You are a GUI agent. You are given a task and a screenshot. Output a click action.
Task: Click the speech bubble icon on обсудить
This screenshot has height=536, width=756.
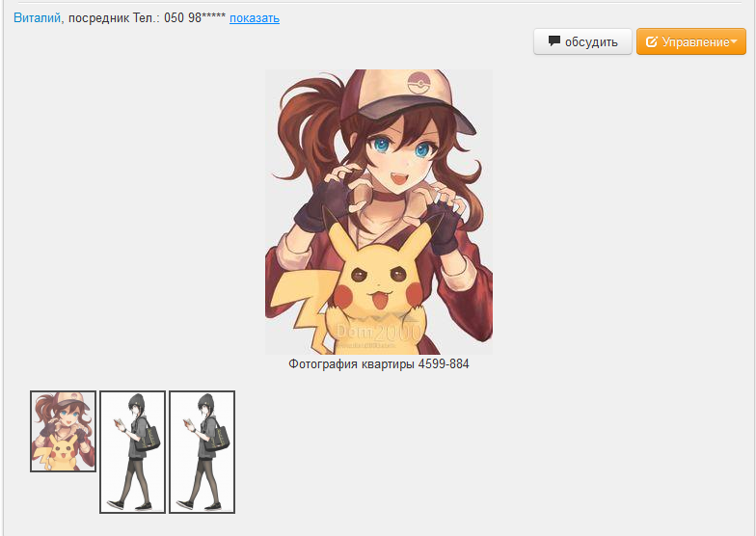pos(554,41)
